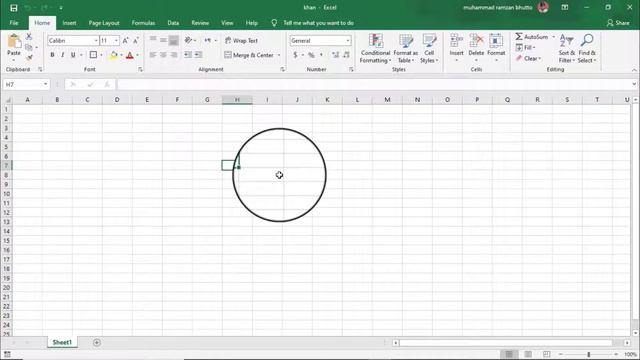
Task: Click the Select All corner triangle
Action: tap(7, 100)
